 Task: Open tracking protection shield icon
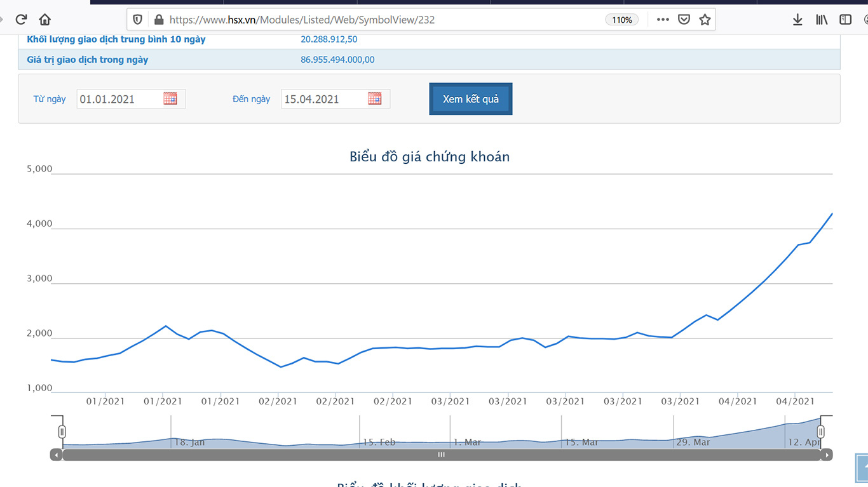click(x=137, y=20)
